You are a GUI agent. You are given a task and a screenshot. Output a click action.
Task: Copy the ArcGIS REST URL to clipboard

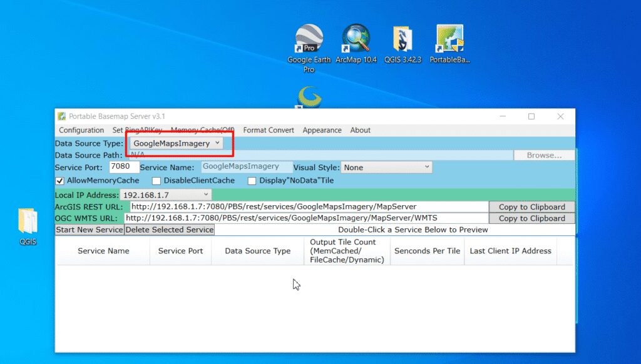[532, 207]
